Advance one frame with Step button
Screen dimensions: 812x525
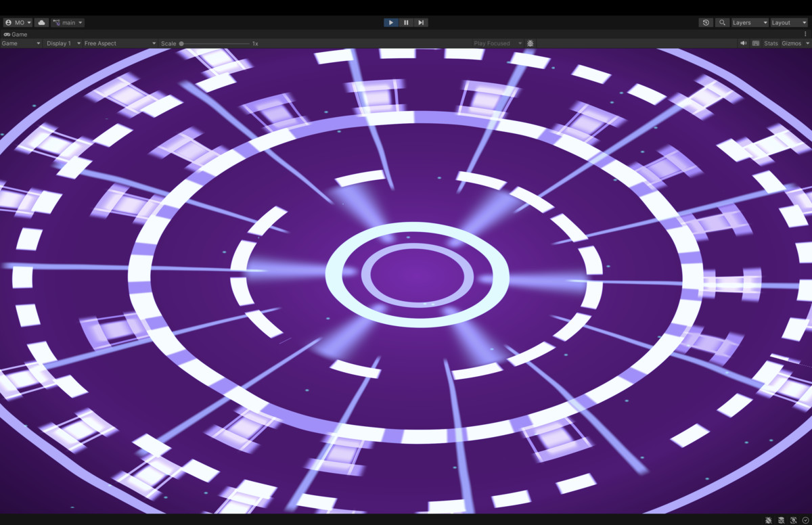pos(421,22)
